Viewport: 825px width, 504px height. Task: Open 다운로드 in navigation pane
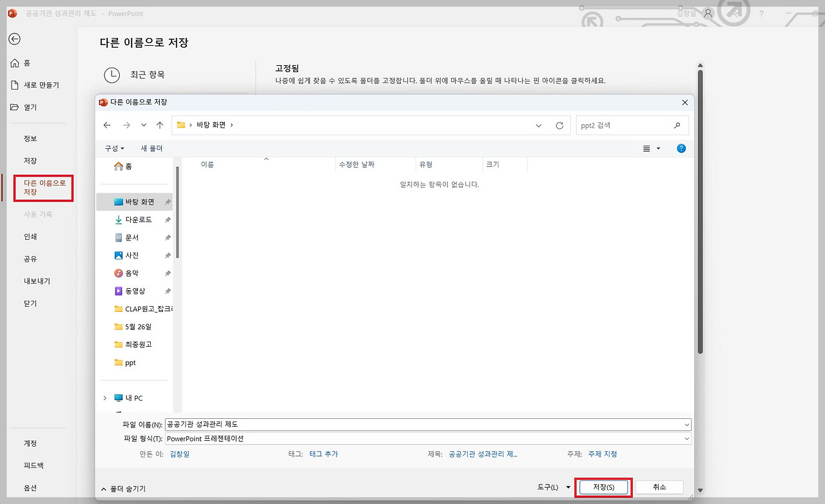click(135, 220)
